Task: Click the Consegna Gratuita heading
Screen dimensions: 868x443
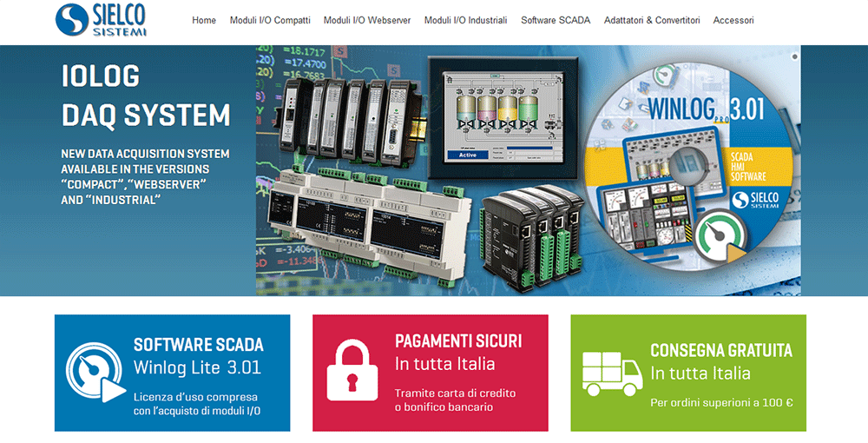Action: [720, 351]
